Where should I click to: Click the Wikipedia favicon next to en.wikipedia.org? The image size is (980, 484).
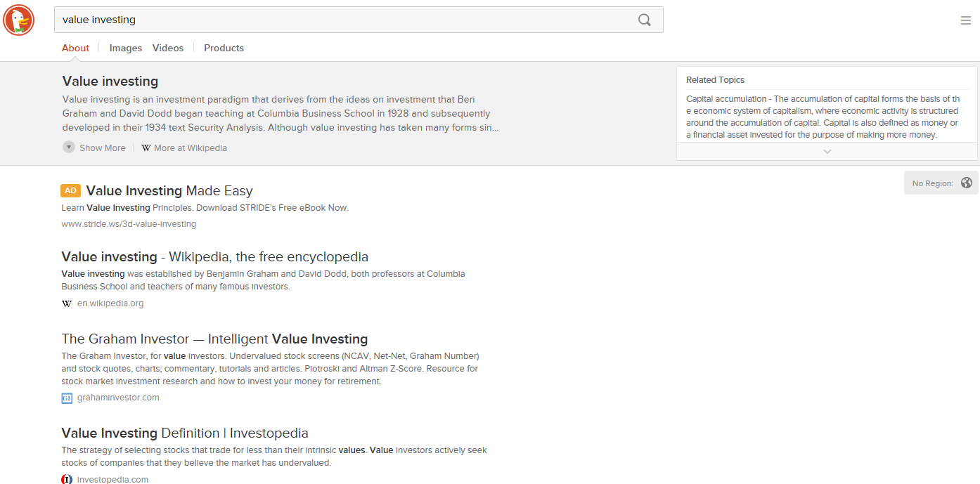[67, 303]
